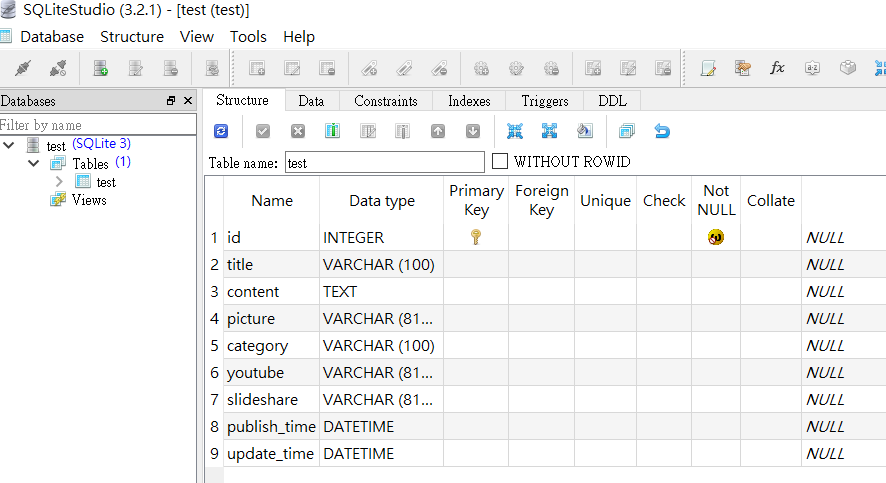Click the Primary Key column header
Screen dimensions: 886x483
pyautogui.click(x=476, y=200)
